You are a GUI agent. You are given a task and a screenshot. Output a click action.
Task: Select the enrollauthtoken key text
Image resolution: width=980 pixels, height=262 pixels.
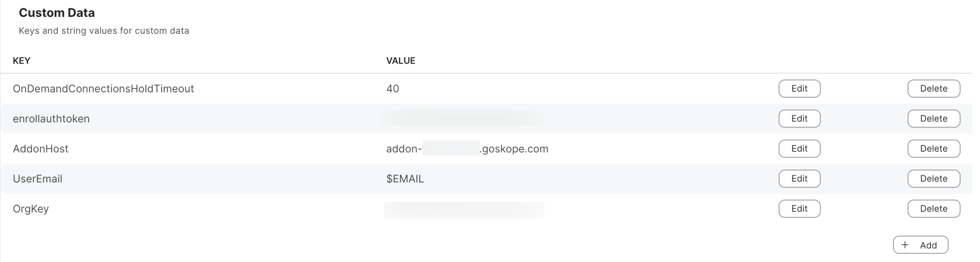coord(51,119)
